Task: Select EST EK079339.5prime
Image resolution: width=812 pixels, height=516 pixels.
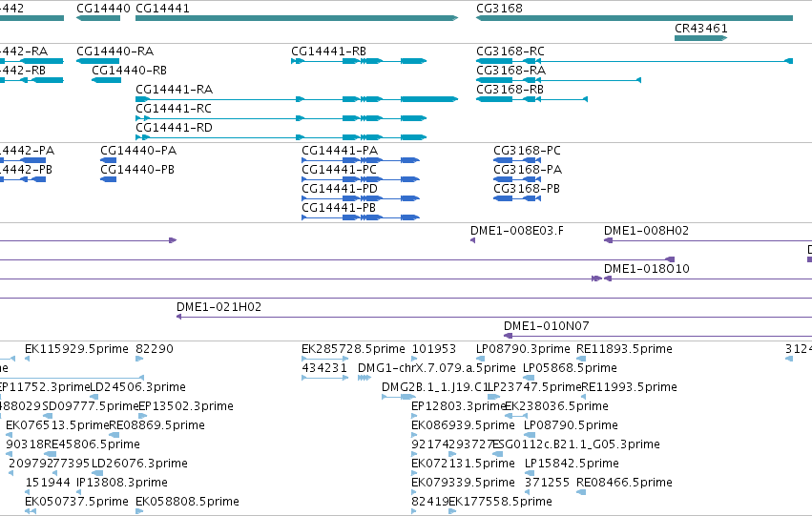Action: [414, 492]
